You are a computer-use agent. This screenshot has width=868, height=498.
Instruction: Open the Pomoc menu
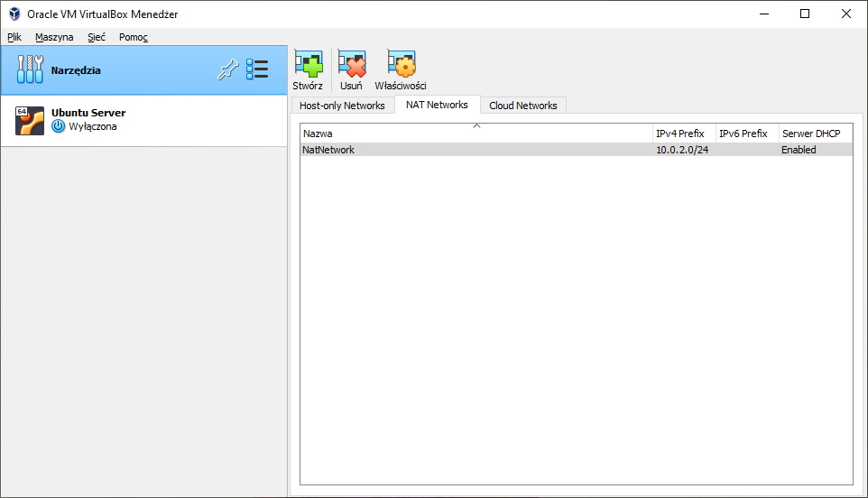point(134,37)
